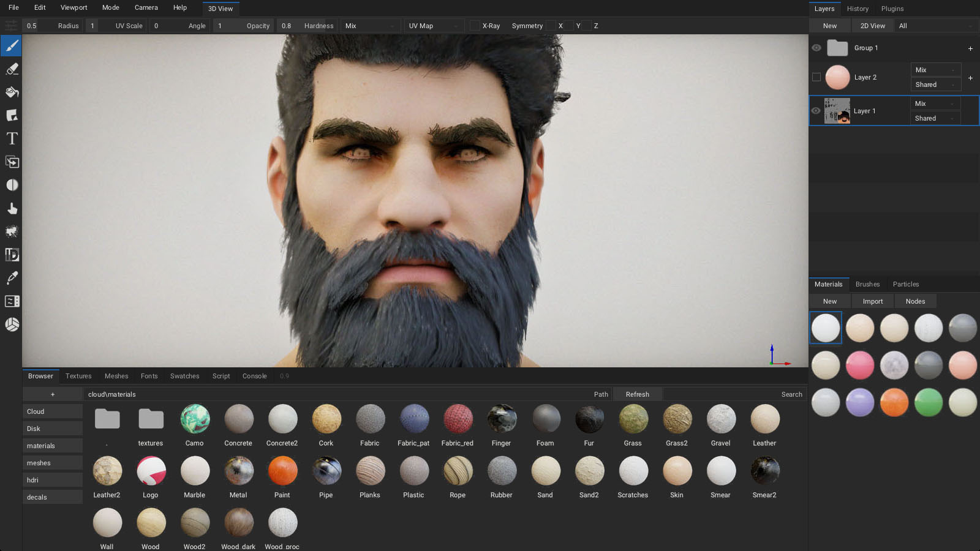Select the Marble material thumbnail
Viewport: 980px width, 551px height.
click(x=195, y=471)
